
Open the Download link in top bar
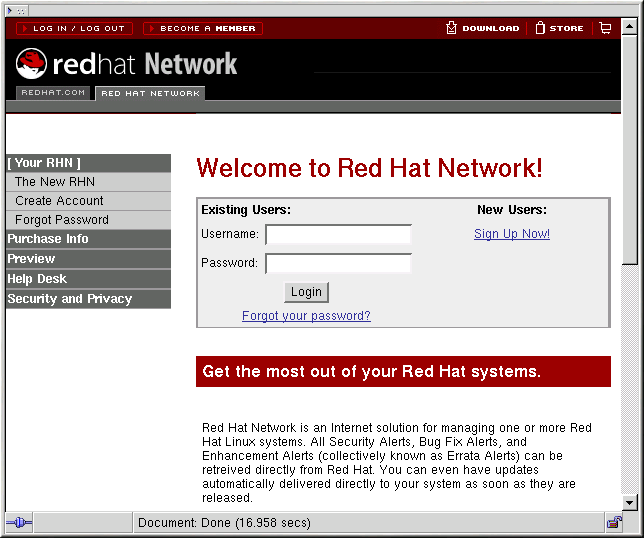[483, 28]
